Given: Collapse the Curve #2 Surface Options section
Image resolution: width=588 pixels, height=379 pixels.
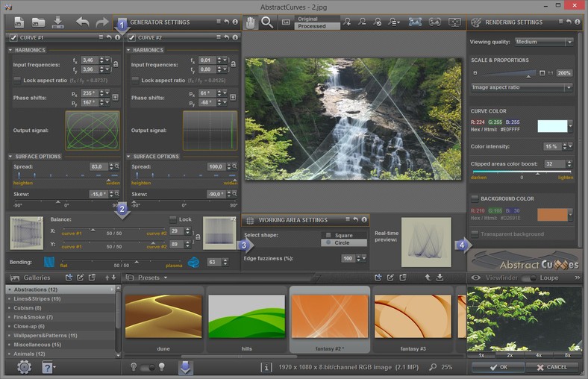Looking at the screenshot, I should pyautogui.click(x=128, y=157).
